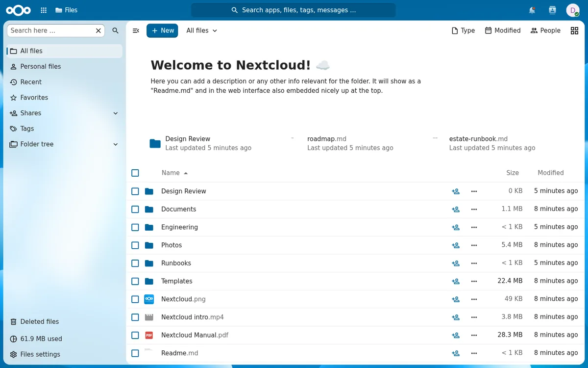
Task: Select the Templates folder checkbox
Action: (135, 281)
